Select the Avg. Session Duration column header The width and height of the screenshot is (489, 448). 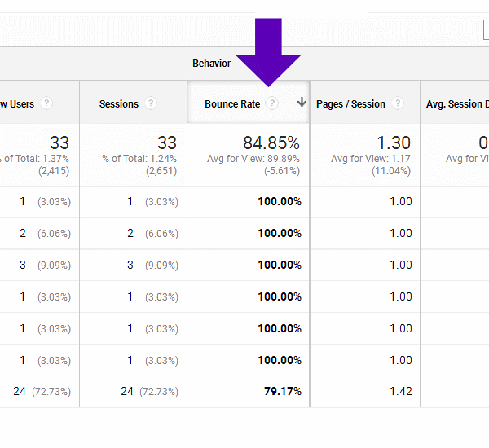456,104
